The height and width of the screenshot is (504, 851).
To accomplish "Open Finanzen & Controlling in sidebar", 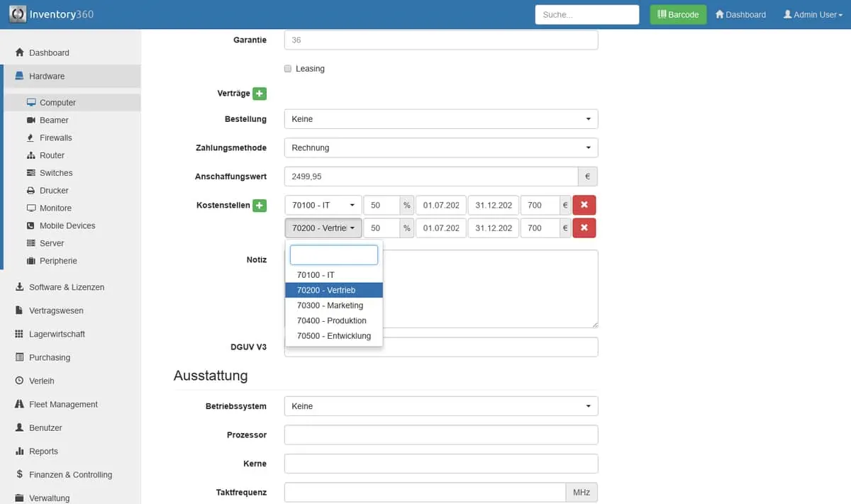I will point(70,474).
